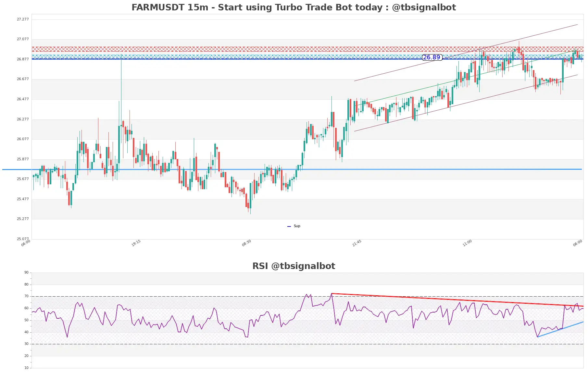
Task: Pick the RSI 60 axis label
Action: coord(27,308)
